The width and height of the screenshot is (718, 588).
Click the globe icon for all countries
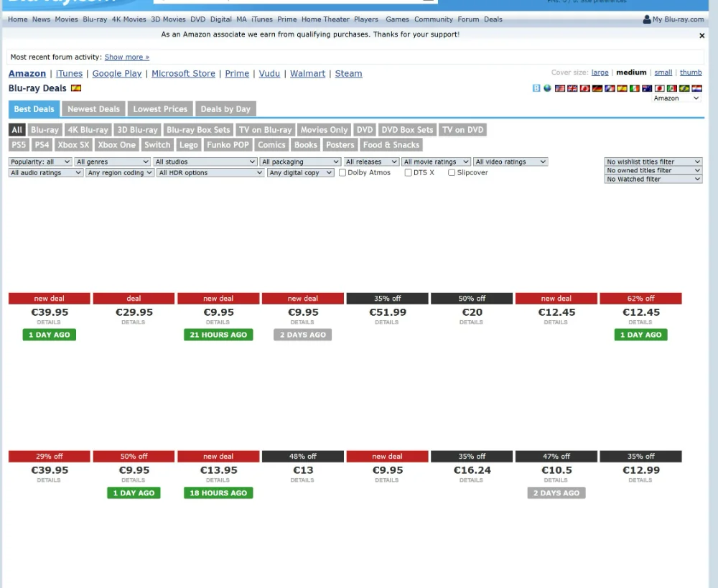(x=547, y=88)
